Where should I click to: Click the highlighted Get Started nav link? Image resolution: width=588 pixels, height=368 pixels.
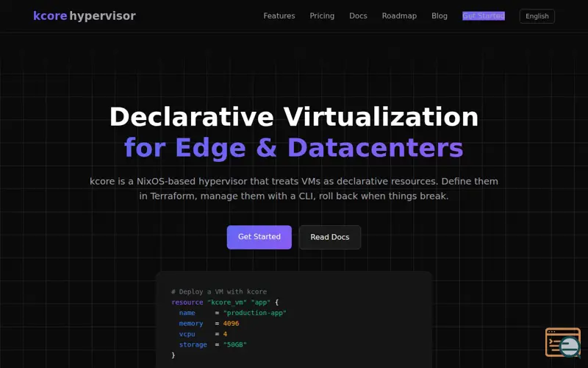tap(484, 15)
